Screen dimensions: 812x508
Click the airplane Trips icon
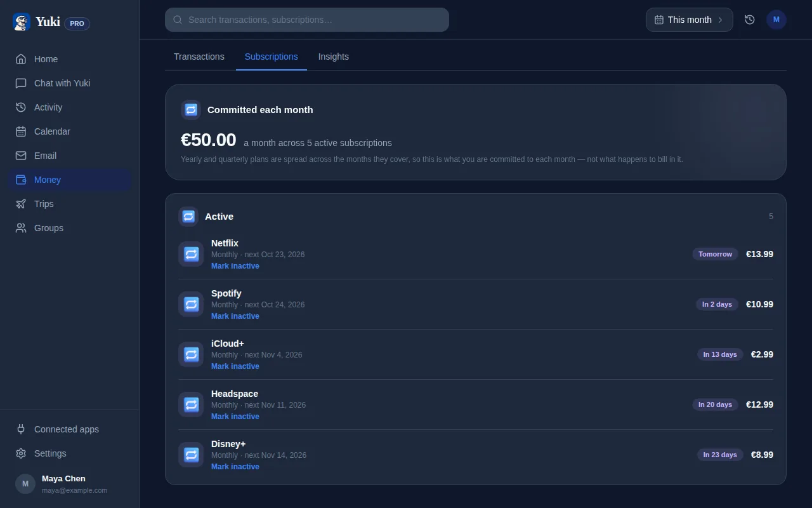point(21,204)
